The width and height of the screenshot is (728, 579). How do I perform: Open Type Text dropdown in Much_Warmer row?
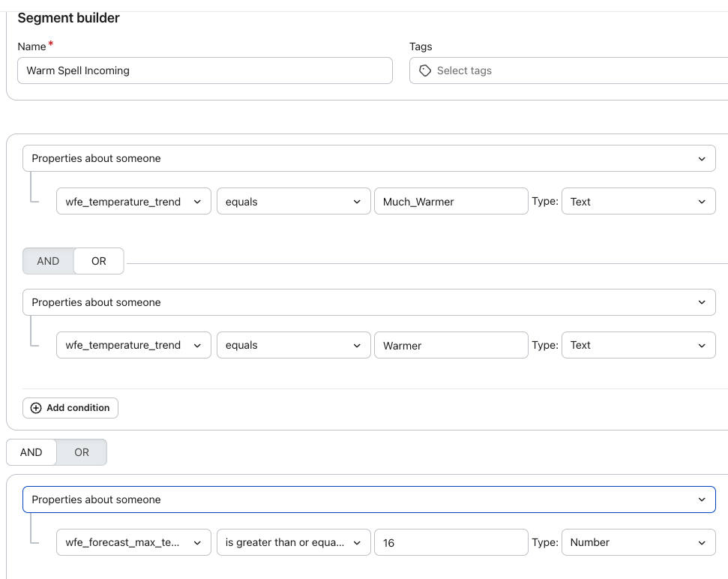click(x=638, y=201)
